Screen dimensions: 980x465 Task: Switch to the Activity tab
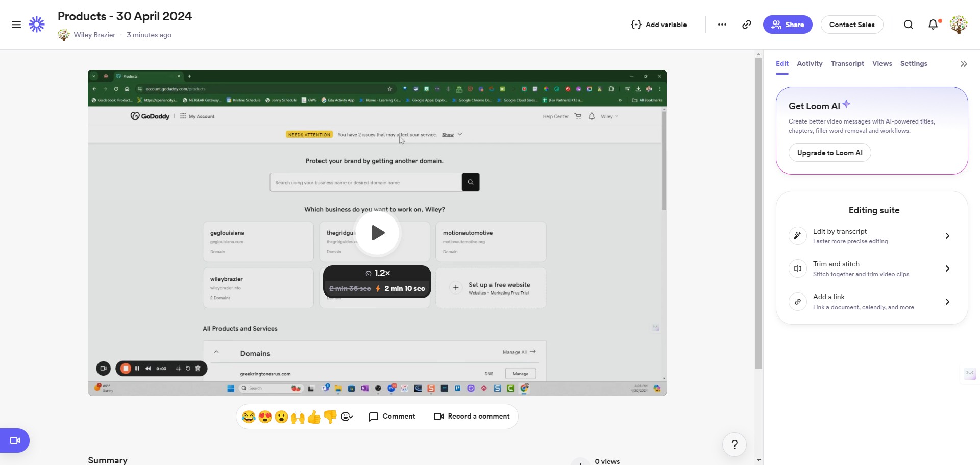click(809, 64)
